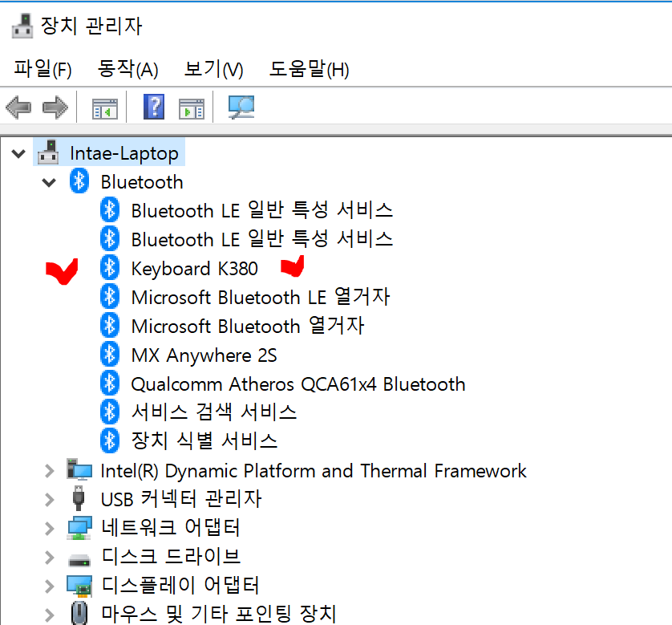Select Intel(R) Dynamic Platform and Thermal Framework

(x=314, y=471)
